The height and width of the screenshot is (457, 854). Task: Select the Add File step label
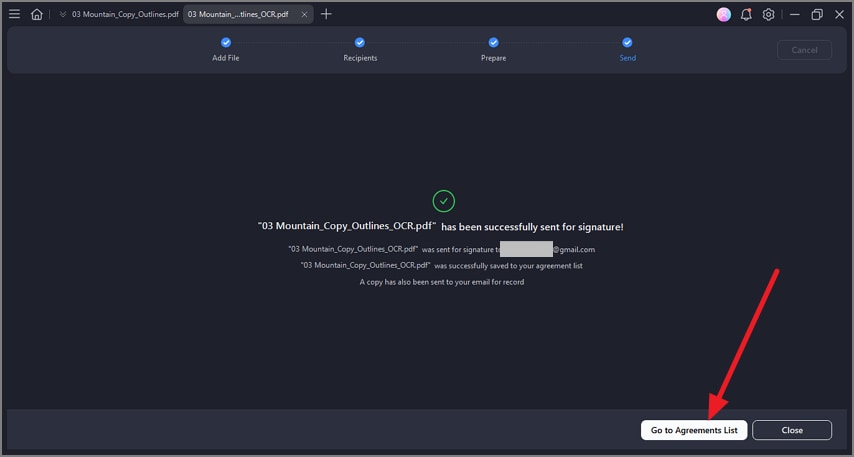click(x=225, y=58)
